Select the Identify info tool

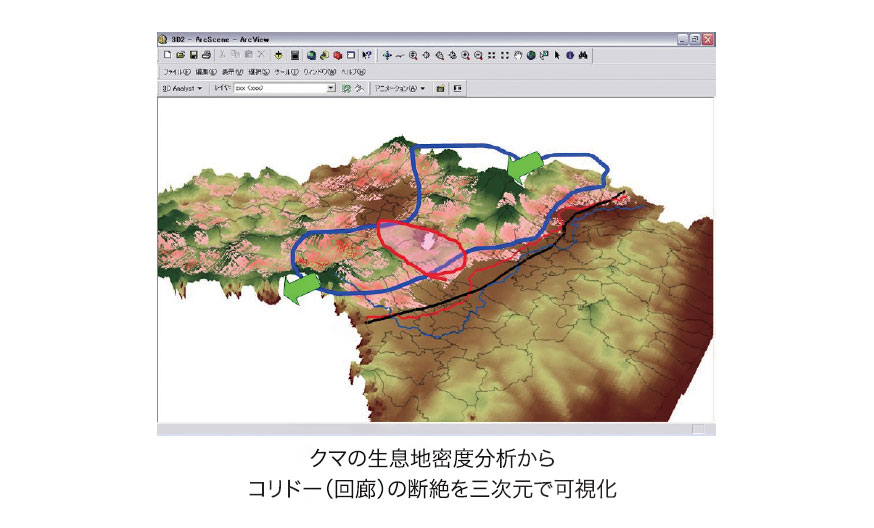[x=570, y=55]
